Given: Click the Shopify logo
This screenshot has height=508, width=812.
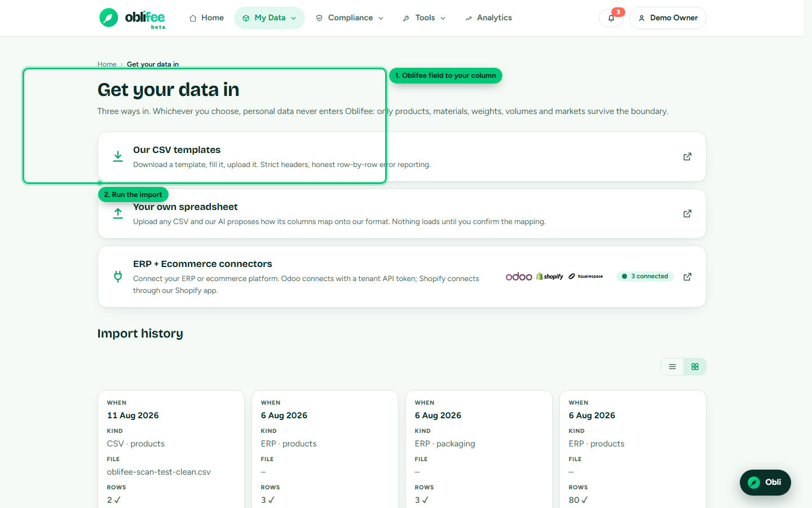Looking at the screenshot, I should point(550,277).
